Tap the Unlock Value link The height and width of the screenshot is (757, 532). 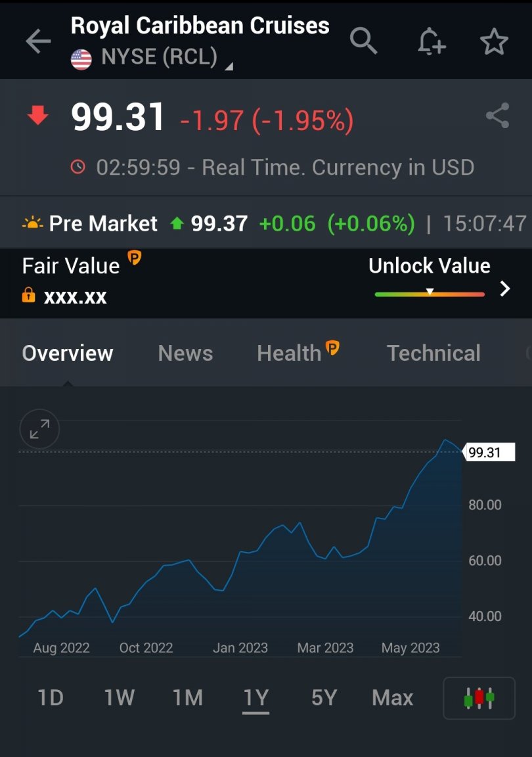(x=429, y=265)
